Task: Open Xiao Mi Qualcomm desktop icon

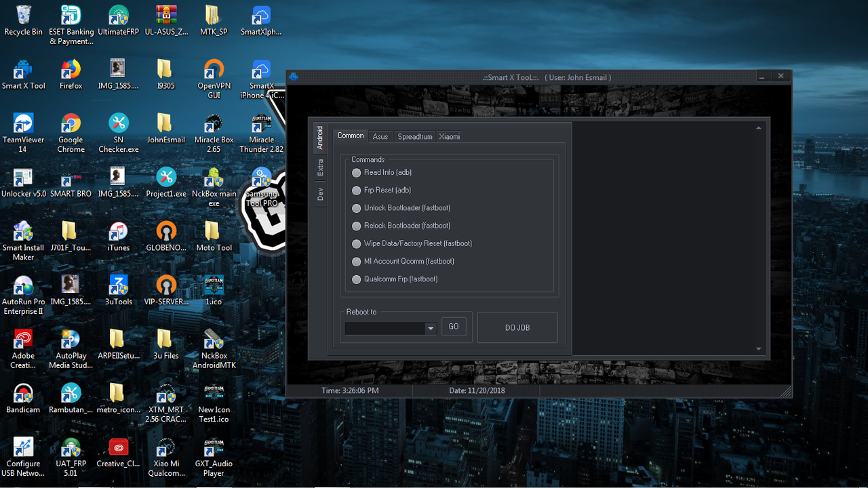Action: coord(166,457)
